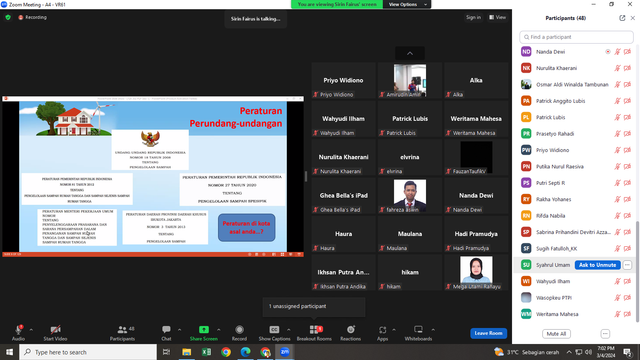The width and height of the screenshot is (640, 360).
Task: Select Sugih Fatulloh_KK participant row
Action: coord(576,248)
